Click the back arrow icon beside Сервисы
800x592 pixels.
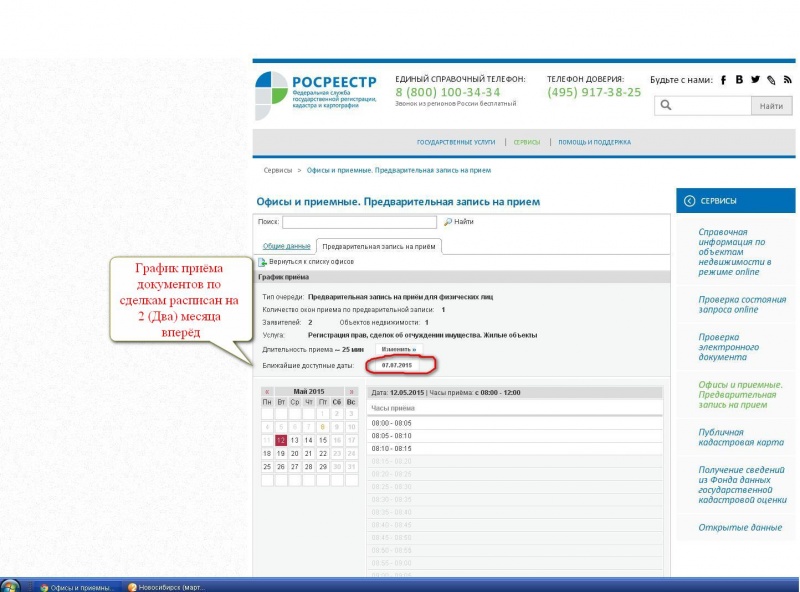pos(689,201)
